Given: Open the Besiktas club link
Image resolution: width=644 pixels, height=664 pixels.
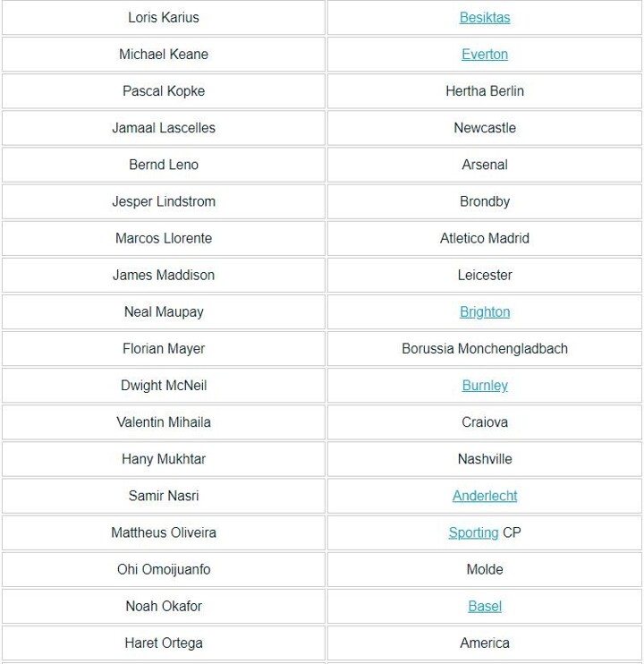Looking at the screenshot, I should click(x=485, y=18).
